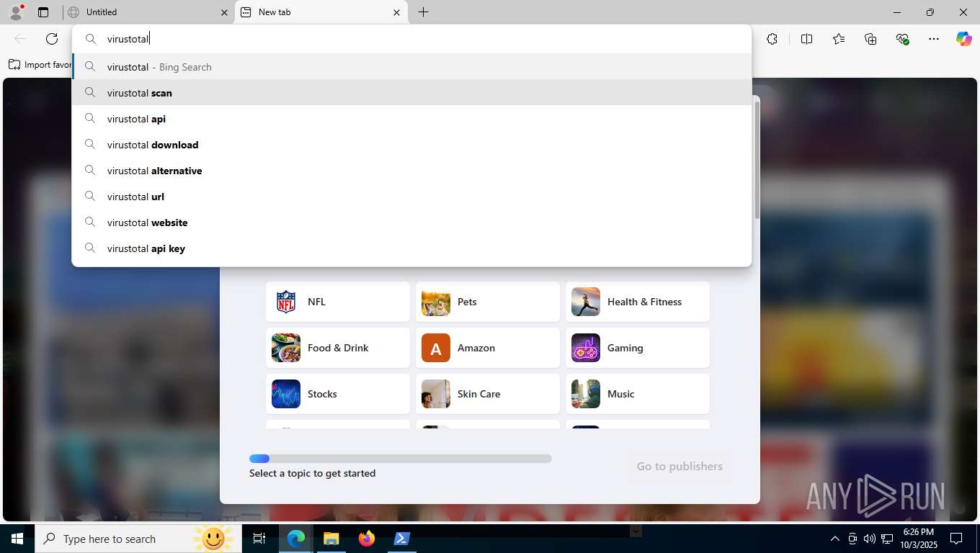The height and width of the screenshot is (553, 980).
Task: Open the Copilot icon
Action: pos(964,39)
